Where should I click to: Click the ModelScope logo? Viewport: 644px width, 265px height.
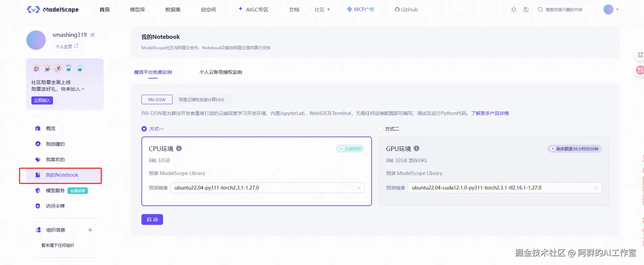[x=53, y=9]
